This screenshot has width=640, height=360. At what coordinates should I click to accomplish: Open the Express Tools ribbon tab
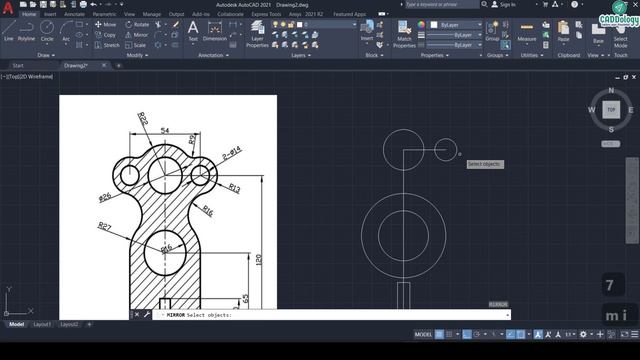(266, 14)
